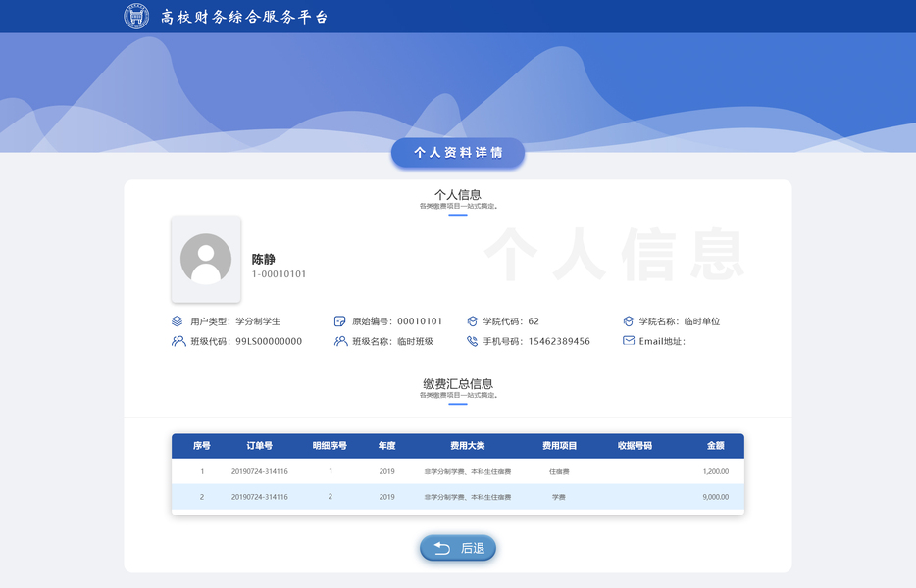The width and height of the screenshot is (916, 588).
Task: Click the people icon beside 班级名称
Action: [x=340, y=341]
